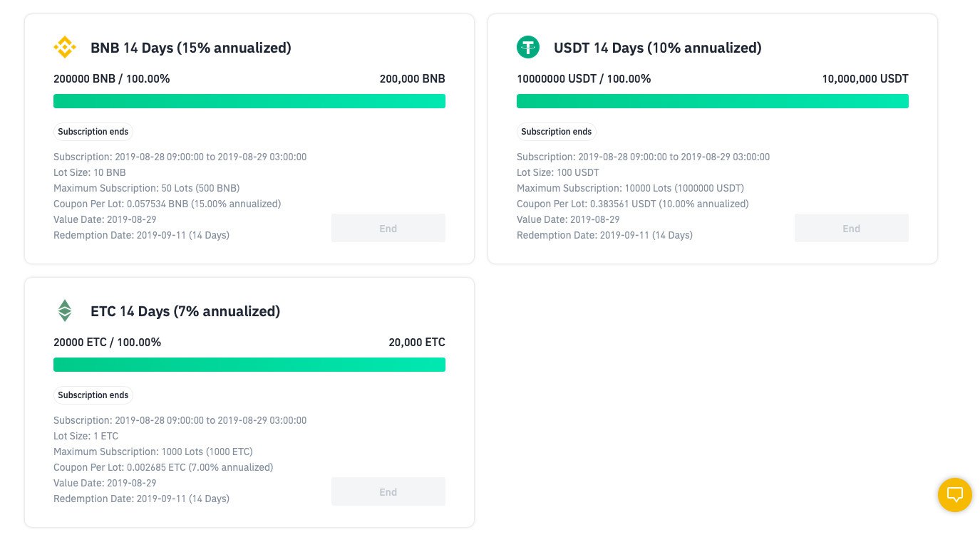This screenshot has width=980, height=537.
Task: Click the BNB coin logo icon
Action: [65, 48]
